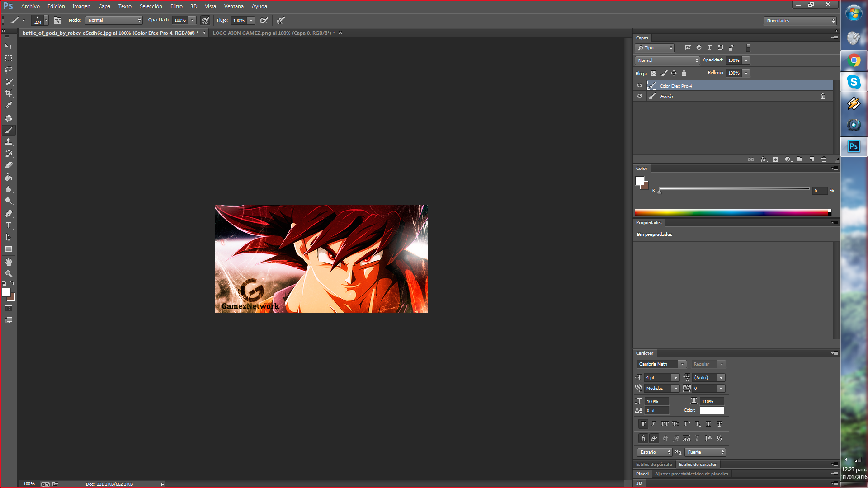Select the Lasso tool
Screen dimensions: 868x488
9,70
